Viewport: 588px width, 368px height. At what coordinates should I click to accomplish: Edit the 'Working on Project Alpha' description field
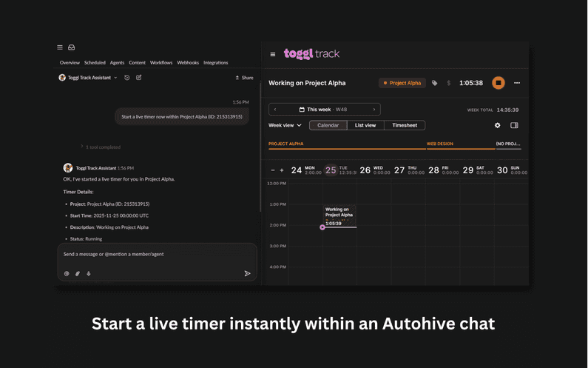point(307,83)
